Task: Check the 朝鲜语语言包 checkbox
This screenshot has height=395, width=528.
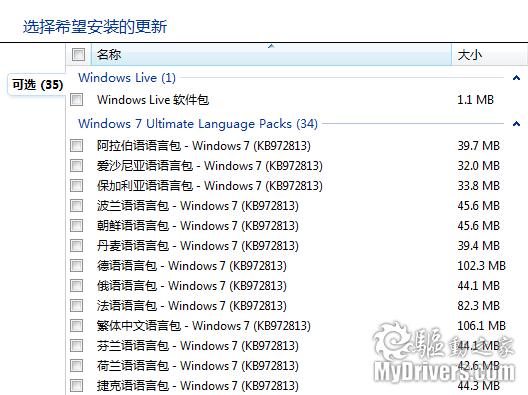Action: [76, 225]
